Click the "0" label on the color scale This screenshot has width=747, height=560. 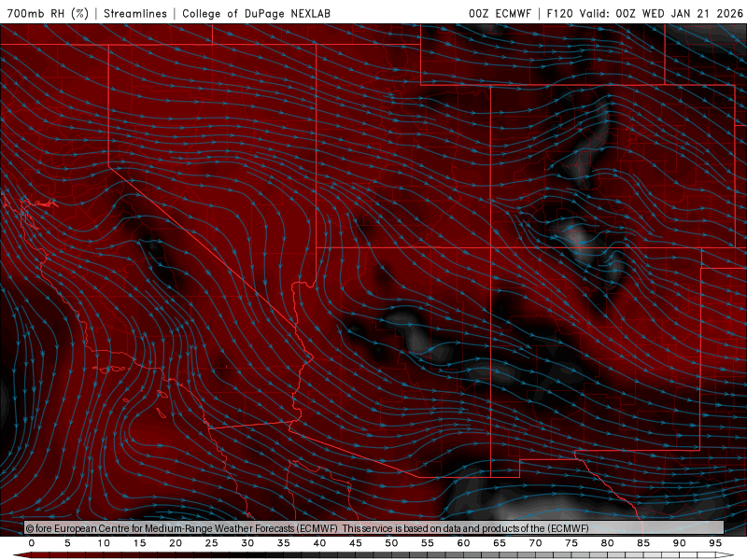32,543
